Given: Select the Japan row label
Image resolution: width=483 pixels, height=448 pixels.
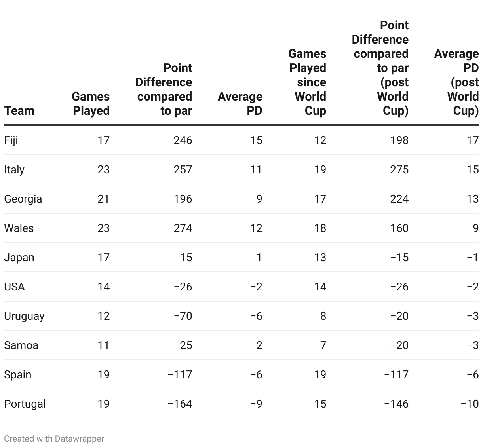Looking at the screenshot, I should pos(19,257).
